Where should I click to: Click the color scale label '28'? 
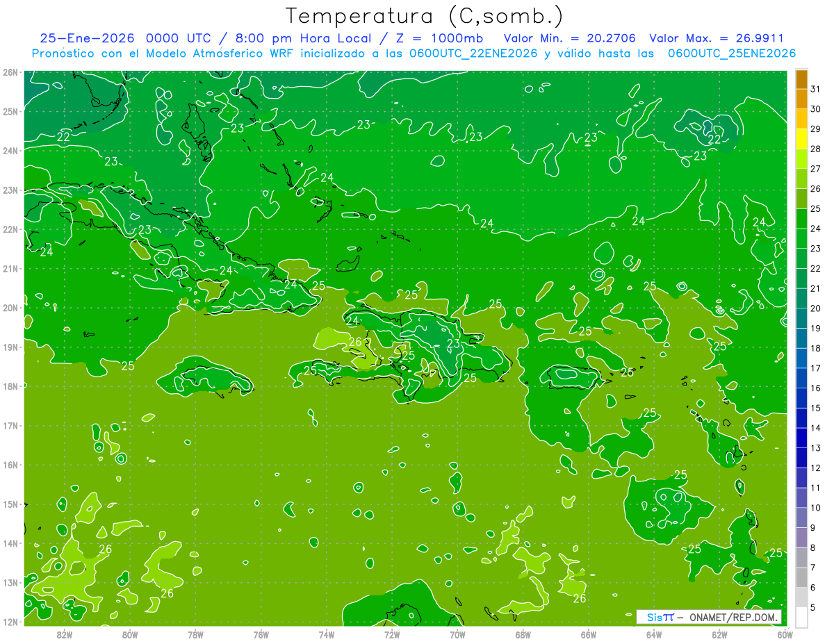click(x=816, y=149)
